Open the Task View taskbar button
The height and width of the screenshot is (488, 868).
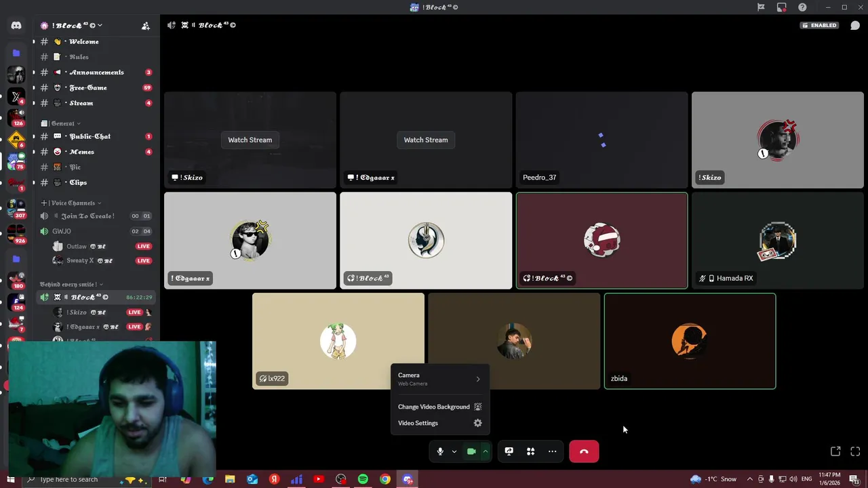(x=163, y=479)
